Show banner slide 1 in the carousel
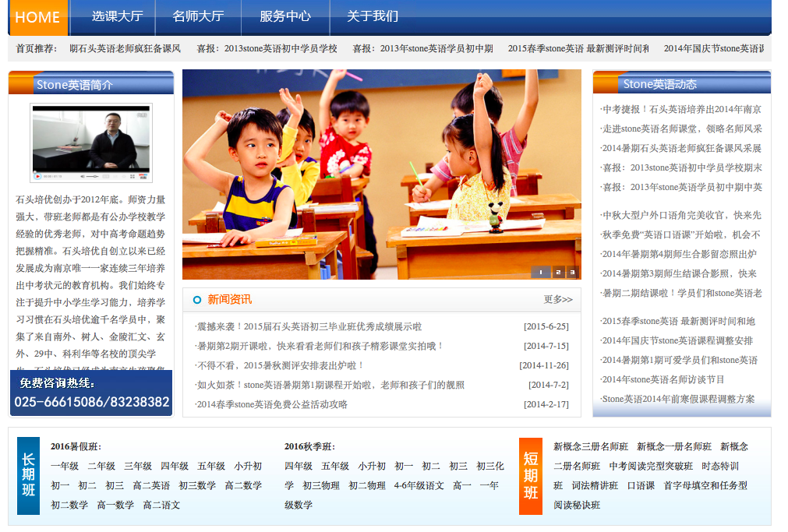Viewport: 788px width, 532px height. click(x=540, y=272)
